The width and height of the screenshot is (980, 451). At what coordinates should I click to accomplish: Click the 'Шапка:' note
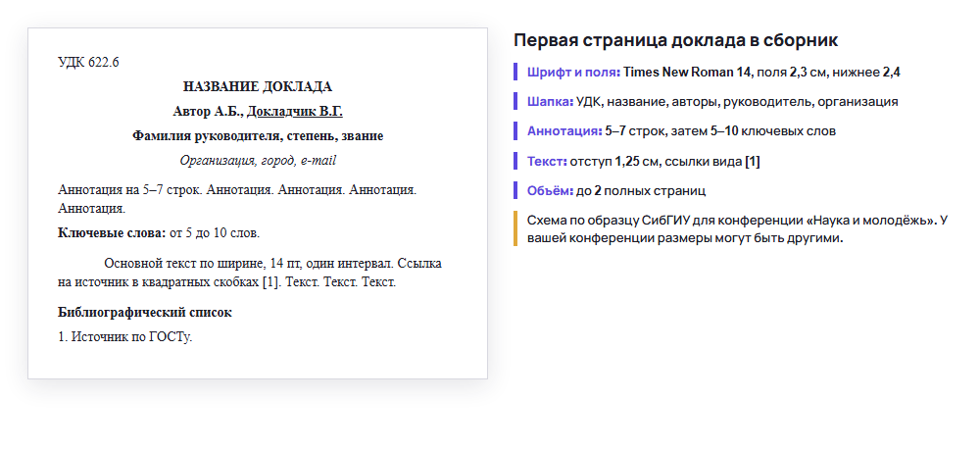707,101
